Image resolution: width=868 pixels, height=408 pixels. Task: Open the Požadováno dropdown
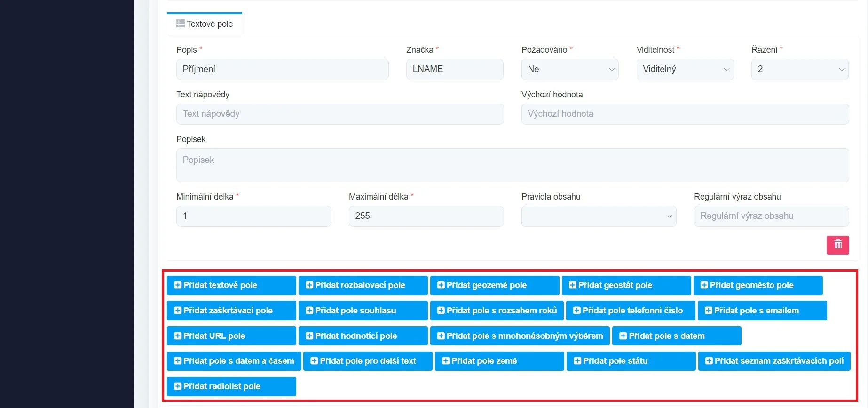(569, 69)
